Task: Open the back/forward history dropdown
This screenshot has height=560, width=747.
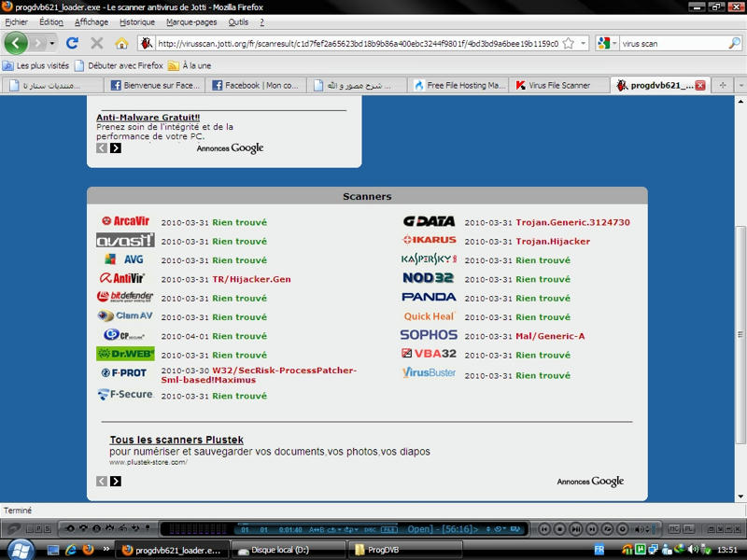Action: pos(52,43)
